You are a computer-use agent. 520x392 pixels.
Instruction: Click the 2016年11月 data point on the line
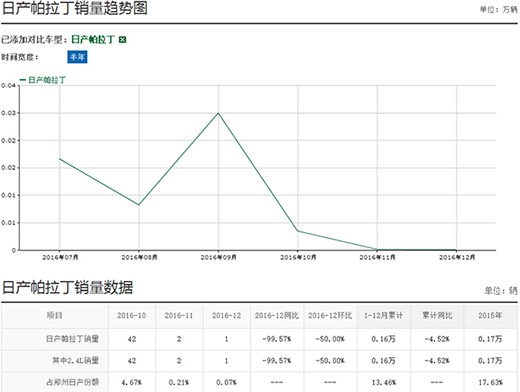(x=377, y=249)
